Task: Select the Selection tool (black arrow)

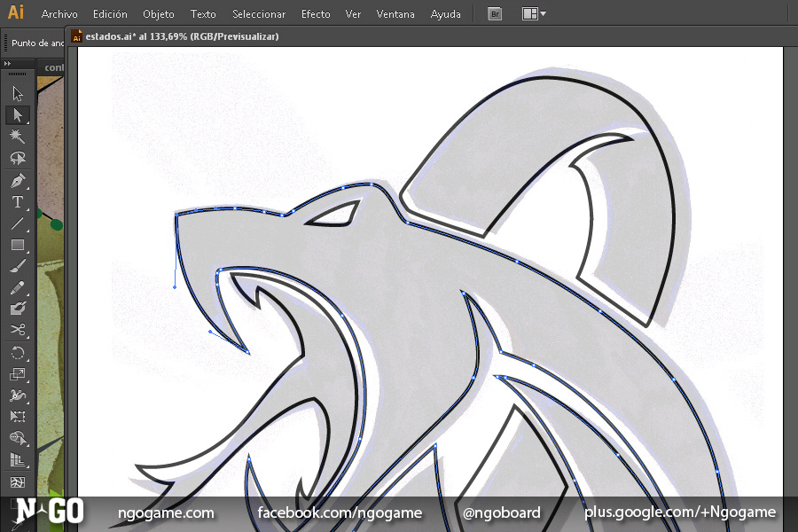Action: (x=17, y=93)
